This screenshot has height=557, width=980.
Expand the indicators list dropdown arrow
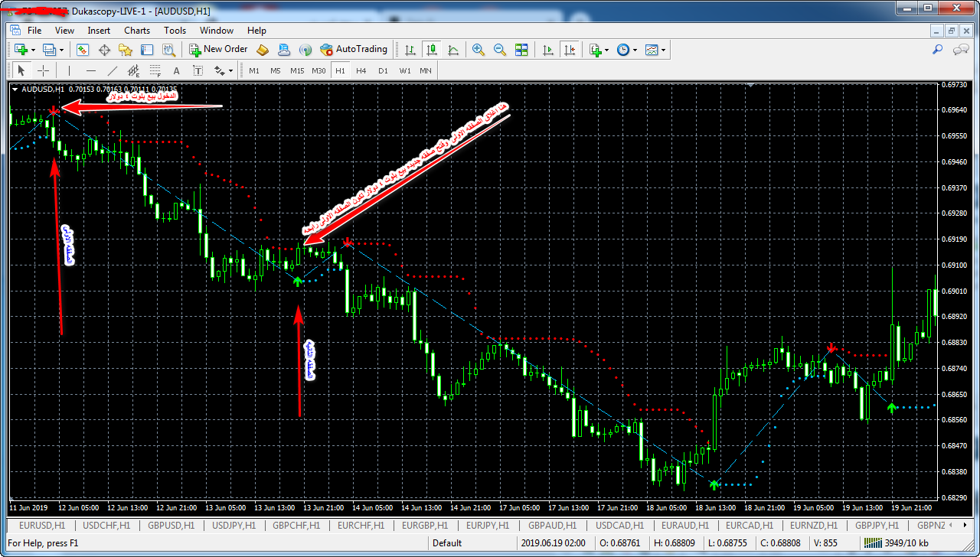tap(606, 50)
